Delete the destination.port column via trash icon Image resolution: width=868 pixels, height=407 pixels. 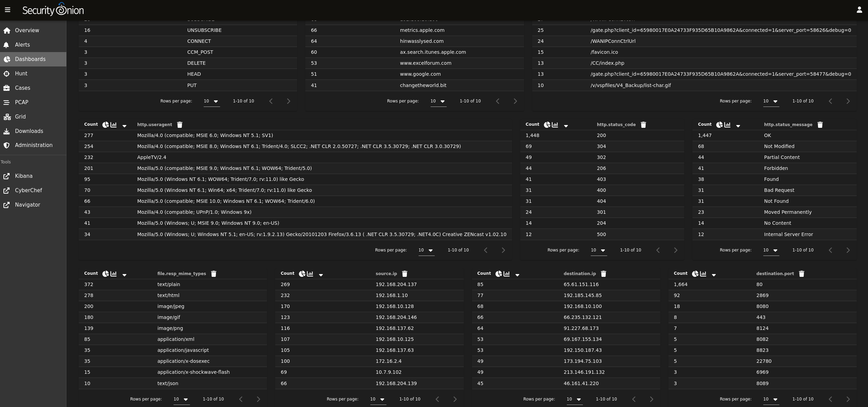[x=802, y=273]
